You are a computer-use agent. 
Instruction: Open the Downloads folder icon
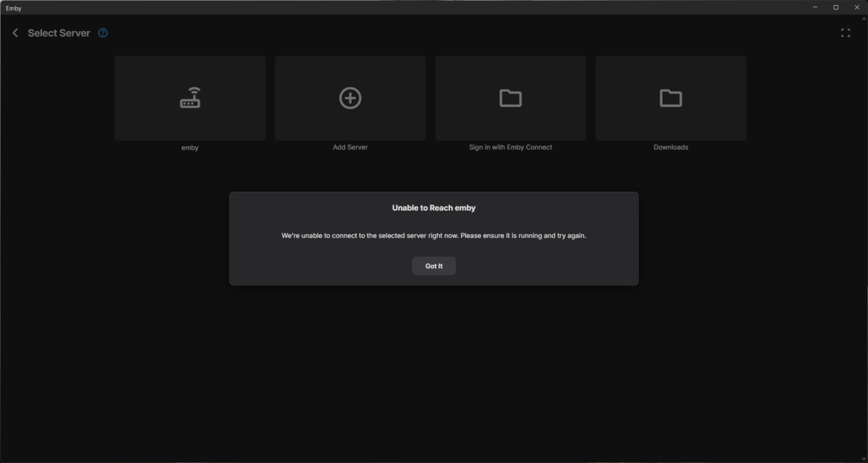click(x=671, y=98)
